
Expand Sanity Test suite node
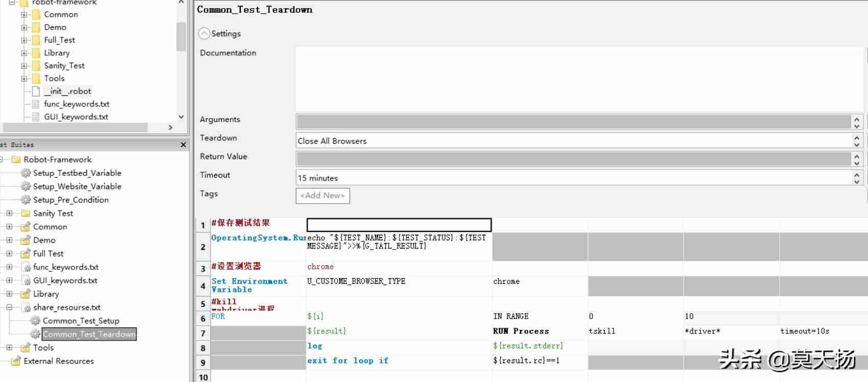[9, 213]
